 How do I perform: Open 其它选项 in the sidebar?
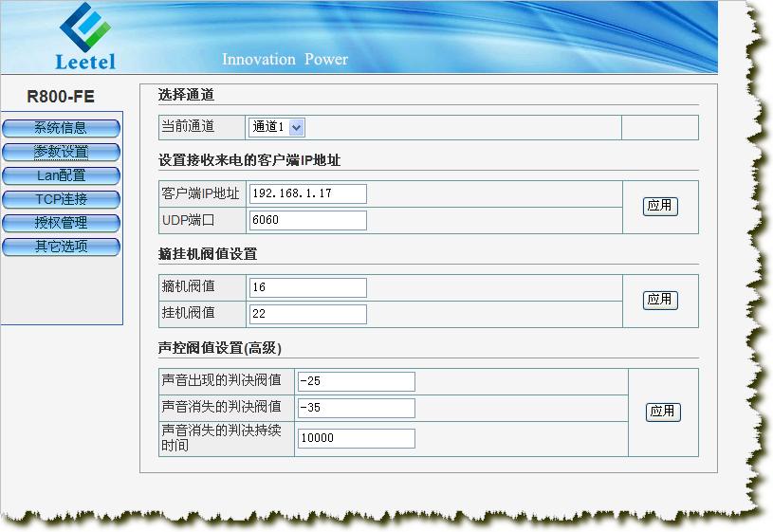61,247
